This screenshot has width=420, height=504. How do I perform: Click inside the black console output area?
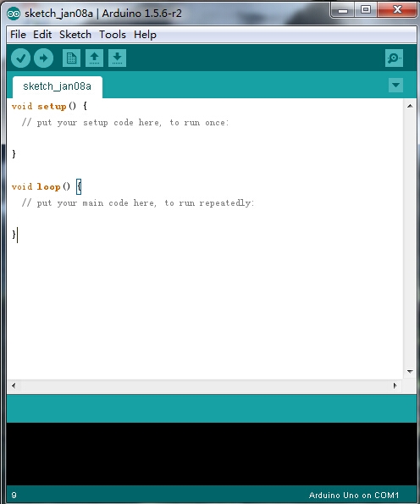pos(212,454)
